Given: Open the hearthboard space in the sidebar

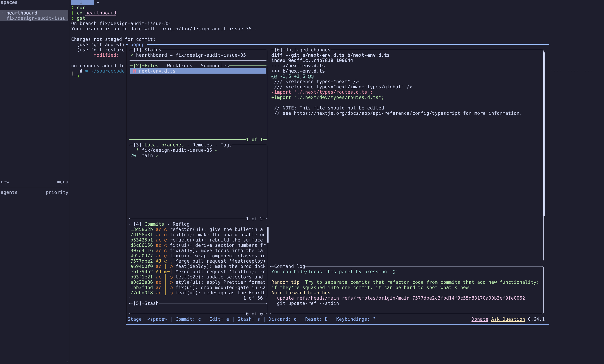Looking at the screenshot, I should pyautogui.click(x=34, y=15).
